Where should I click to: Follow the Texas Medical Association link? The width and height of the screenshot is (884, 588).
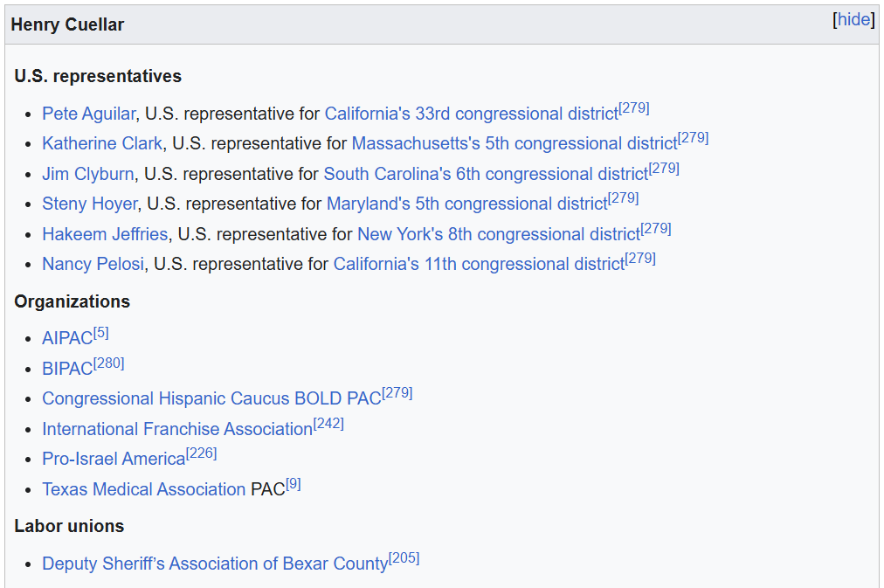click(144, 489)
